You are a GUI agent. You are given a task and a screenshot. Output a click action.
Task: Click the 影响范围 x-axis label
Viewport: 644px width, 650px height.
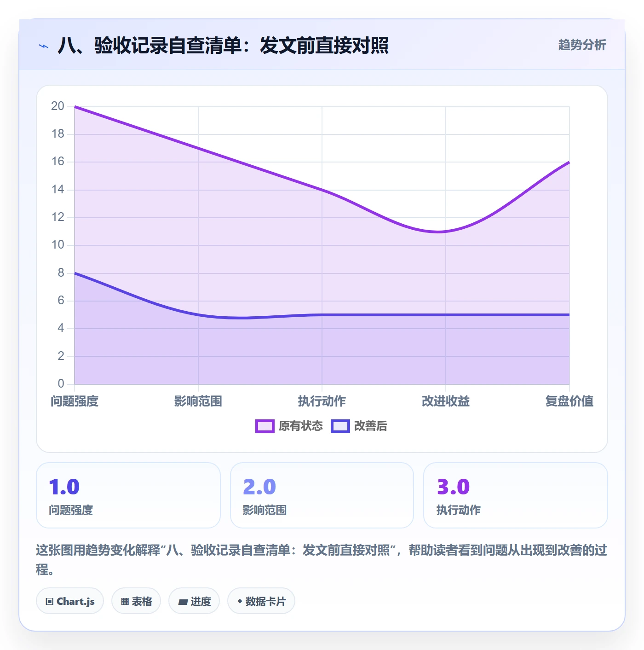tap(198, 401)
